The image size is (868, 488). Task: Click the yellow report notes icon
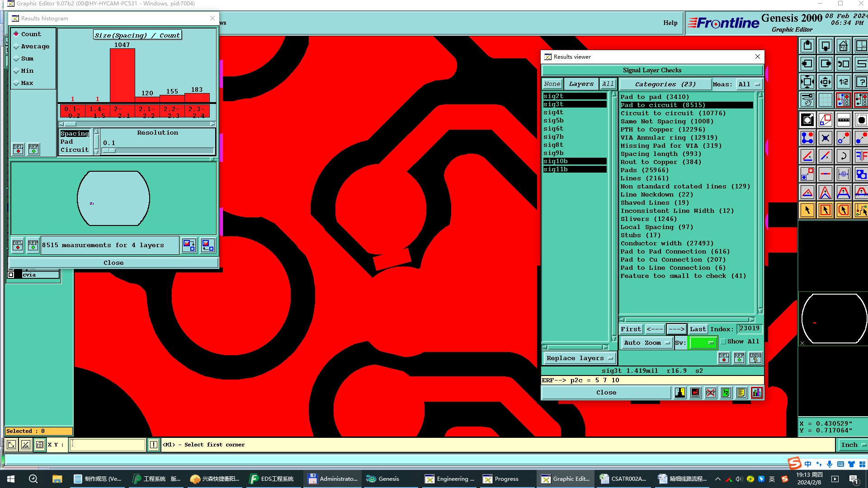(741, 393)
